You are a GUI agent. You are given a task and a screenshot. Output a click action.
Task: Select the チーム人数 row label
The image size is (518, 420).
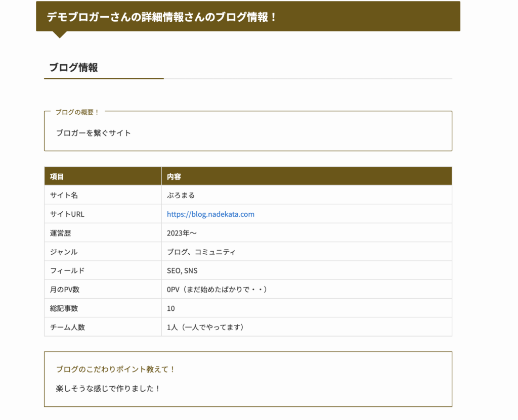point(67,327)
